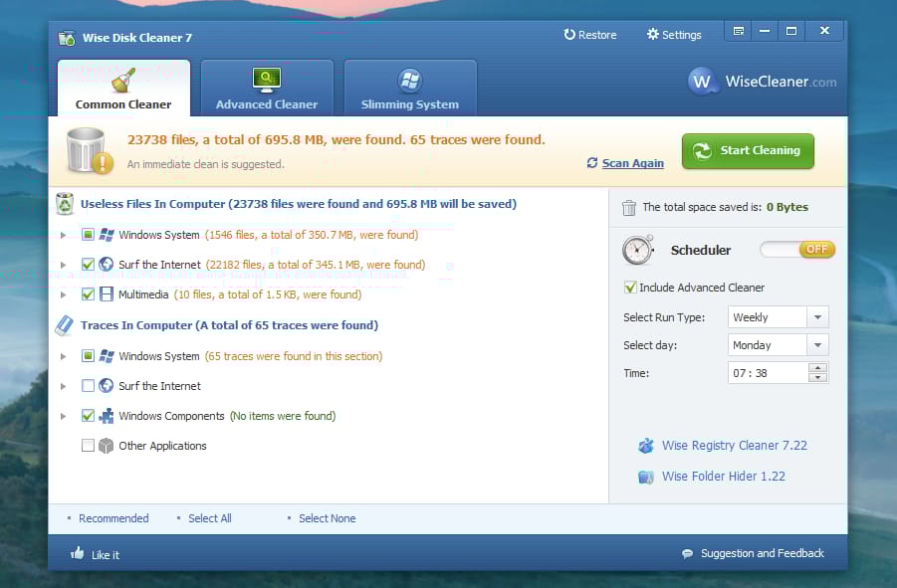This screenshot has height=588, width=897.
Task: Check the empty Surf the Internet traces checkbox
Action: [88, 386]
